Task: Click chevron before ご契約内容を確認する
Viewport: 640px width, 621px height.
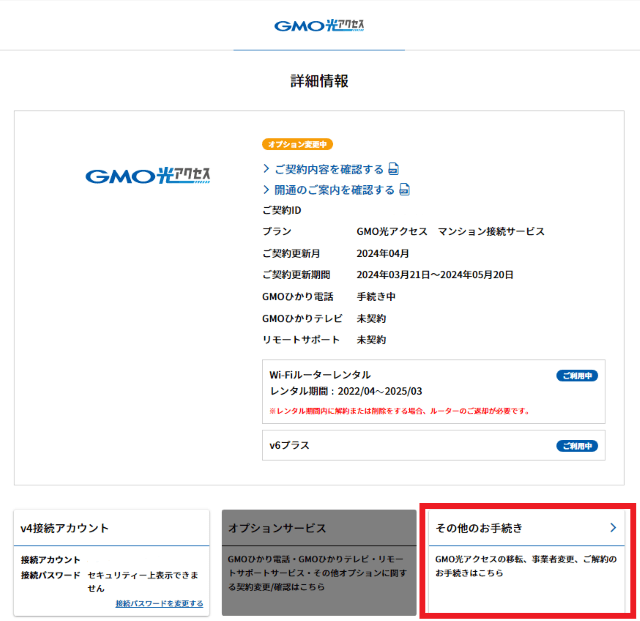Action: click(267, 169)
